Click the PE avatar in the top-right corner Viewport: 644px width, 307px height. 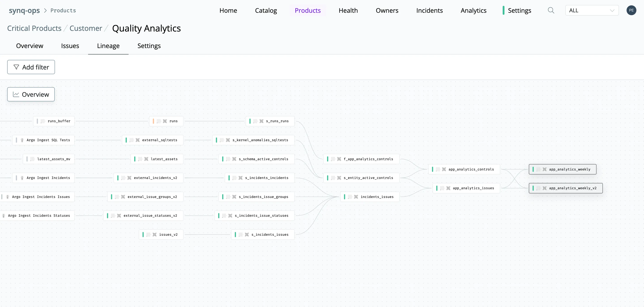632,10
